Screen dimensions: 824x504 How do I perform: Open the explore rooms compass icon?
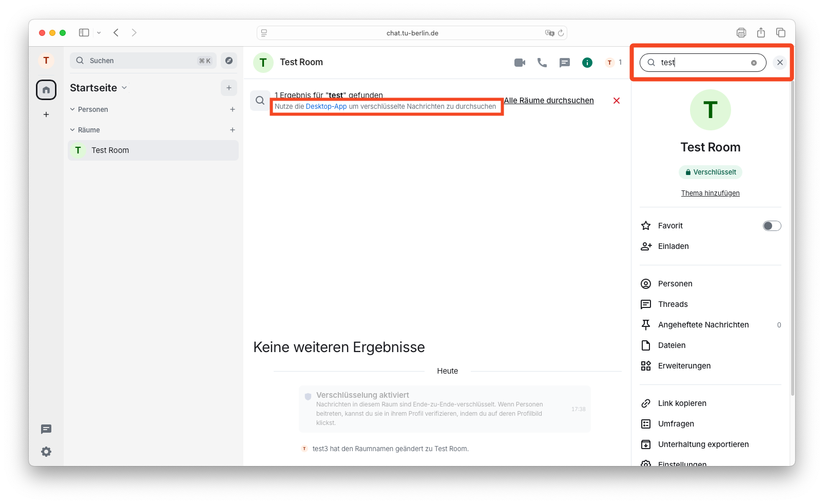(x=229, y=61)
